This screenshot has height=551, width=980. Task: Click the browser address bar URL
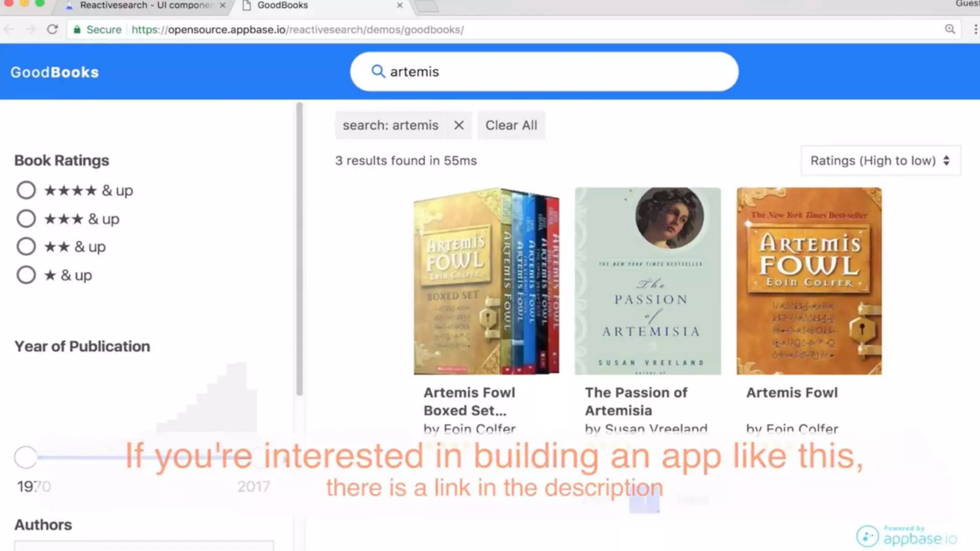(297, 30)
